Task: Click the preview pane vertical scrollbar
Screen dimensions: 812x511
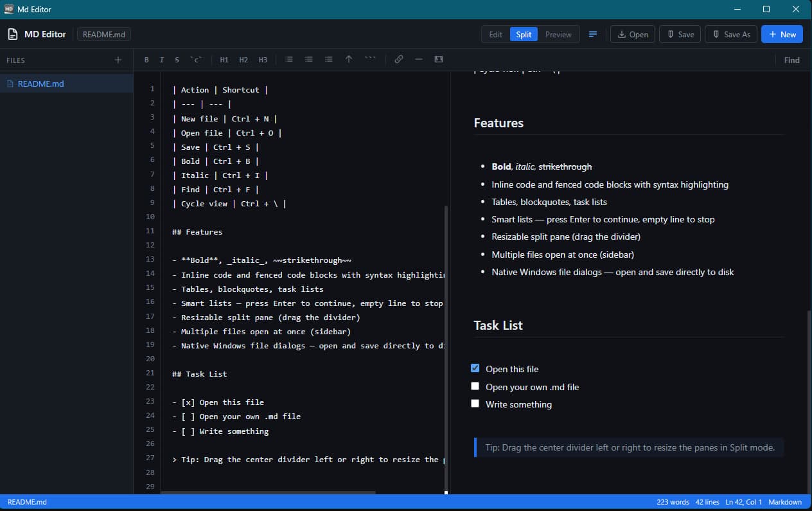Action: 809,402
